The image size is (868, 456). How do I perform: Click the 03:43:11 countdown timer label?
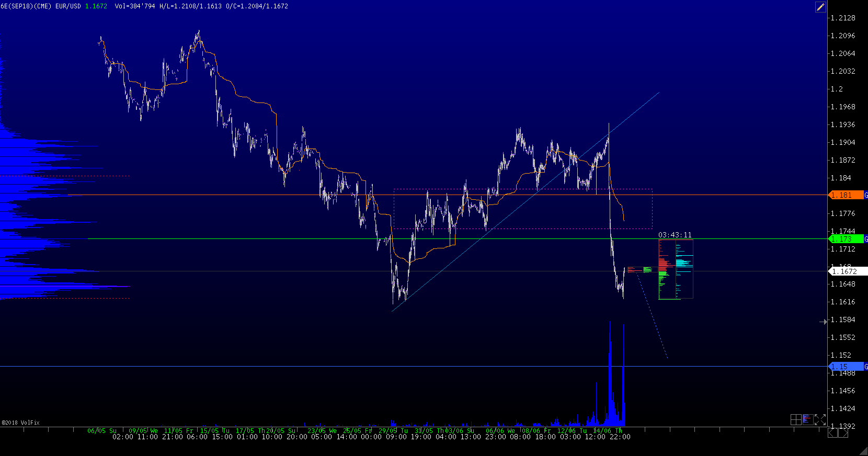[675, 235]
